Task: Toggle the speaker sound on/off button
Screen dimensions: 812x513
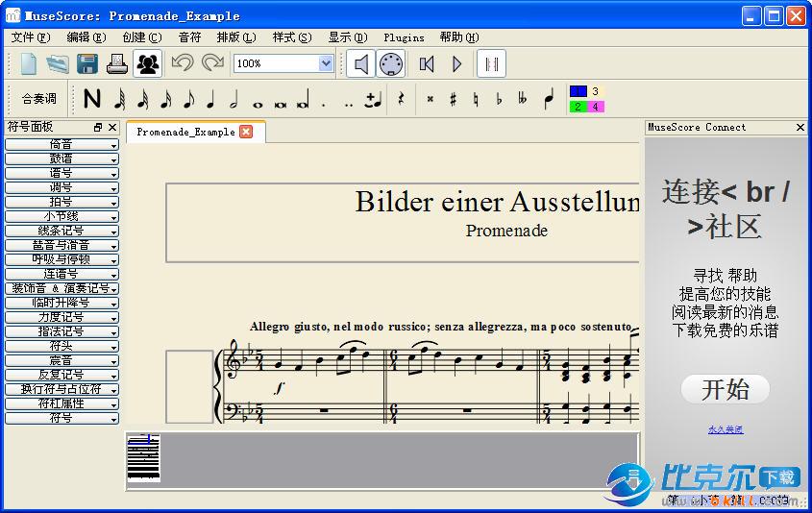Action: point(360,63)
